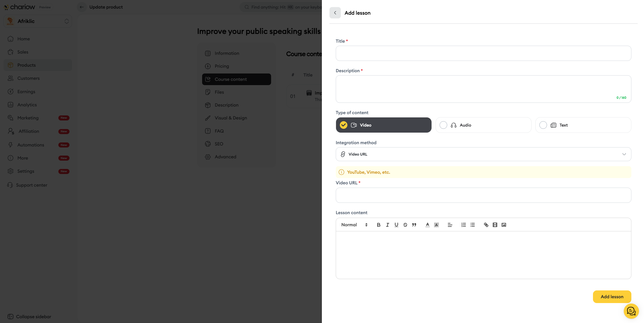Apply underline formatting icon
644x323 pixels.
pyautogui.click(x=396, y=225)
